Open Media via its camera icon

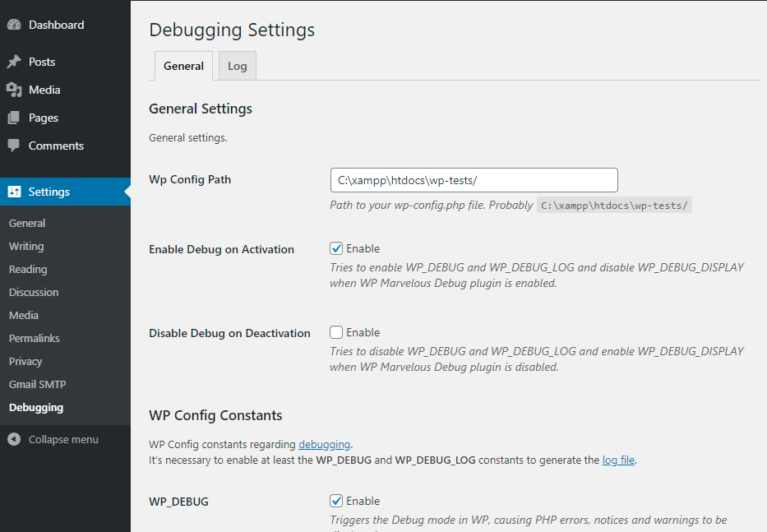coord(14,90)
